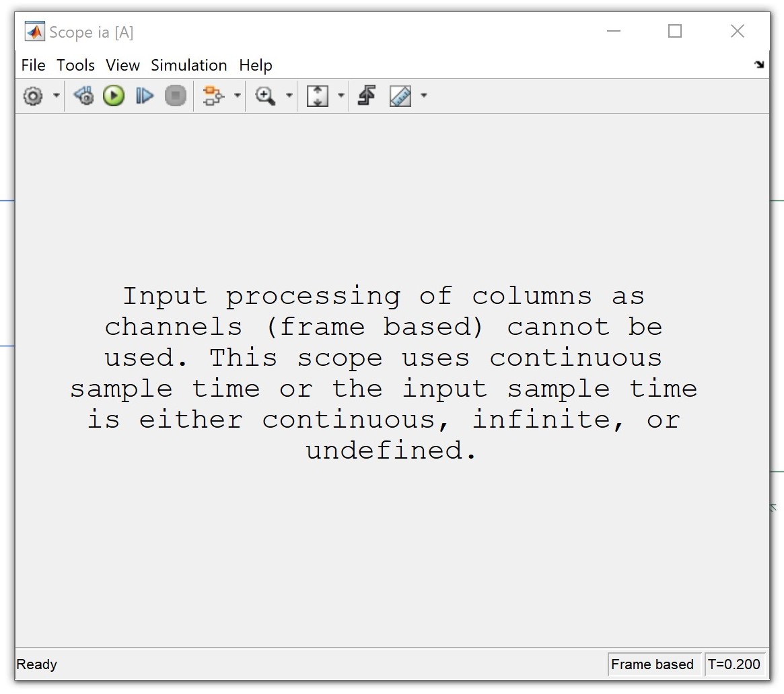The height and width of the screenshot is (694, 784).
Task: Click the Scale Y-Axis Limits icon
Action: click(x=317, y=96)
